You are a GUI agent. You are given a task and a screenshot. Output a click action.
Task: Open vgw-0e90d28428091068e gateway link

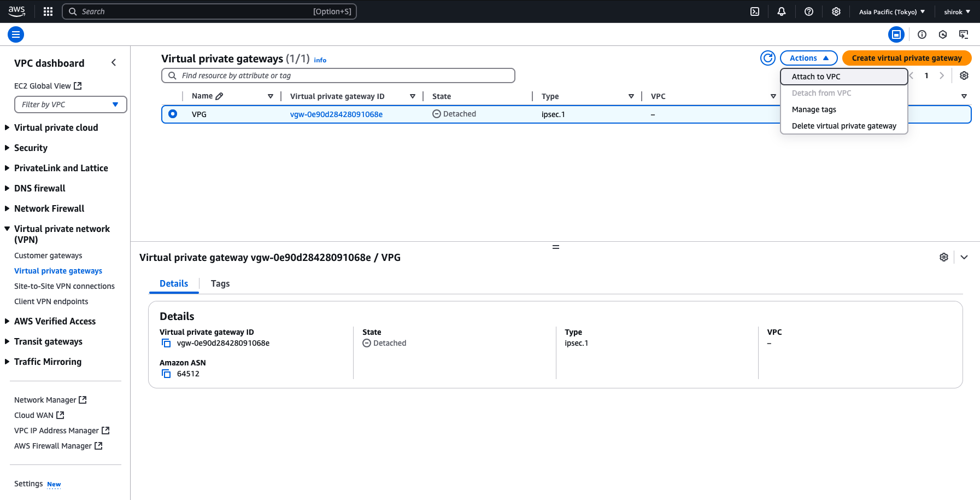tap(336, 114)
